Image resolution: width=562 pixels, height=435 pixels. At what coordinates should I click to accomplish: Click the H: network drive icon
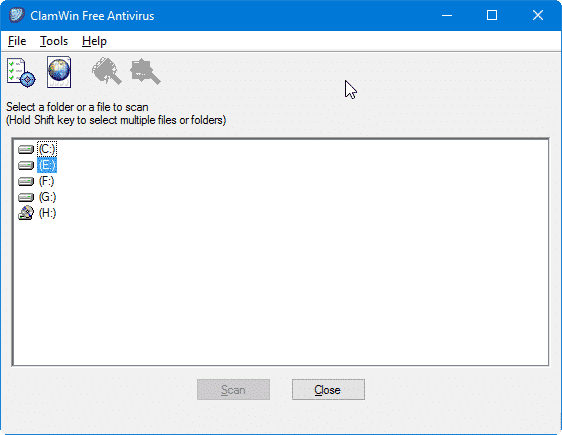coord(26,213)
